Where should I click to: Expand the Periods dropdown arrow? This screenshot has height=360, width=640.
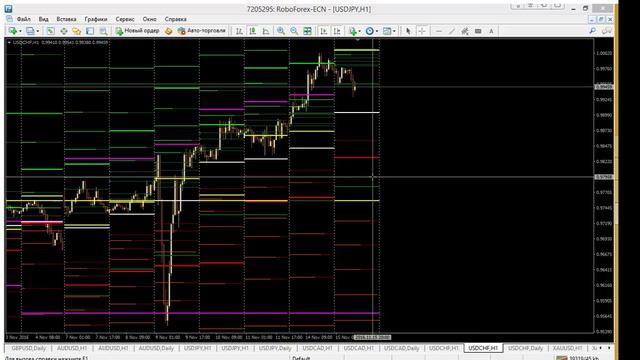(377, 31)
